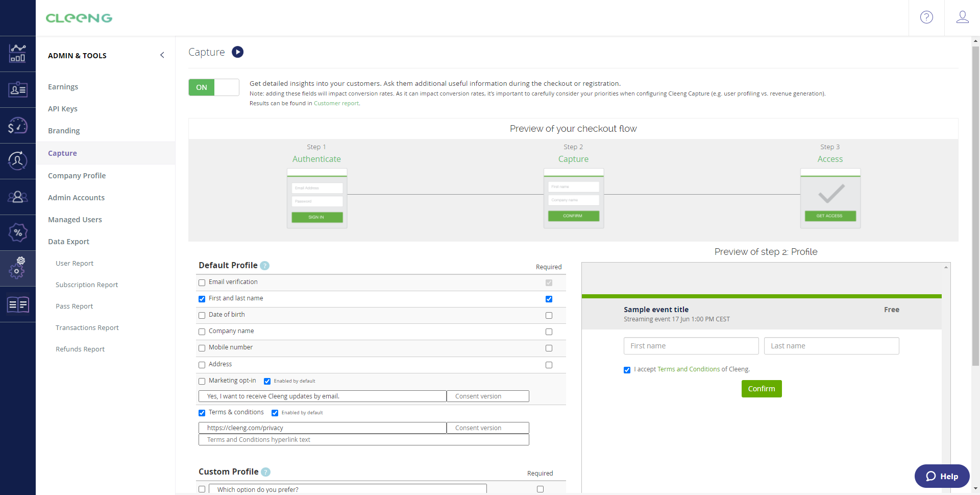Viewport: 980px width, 495px height.
Task: Play the Capture tutorial video icon
Action: point(237,52)
